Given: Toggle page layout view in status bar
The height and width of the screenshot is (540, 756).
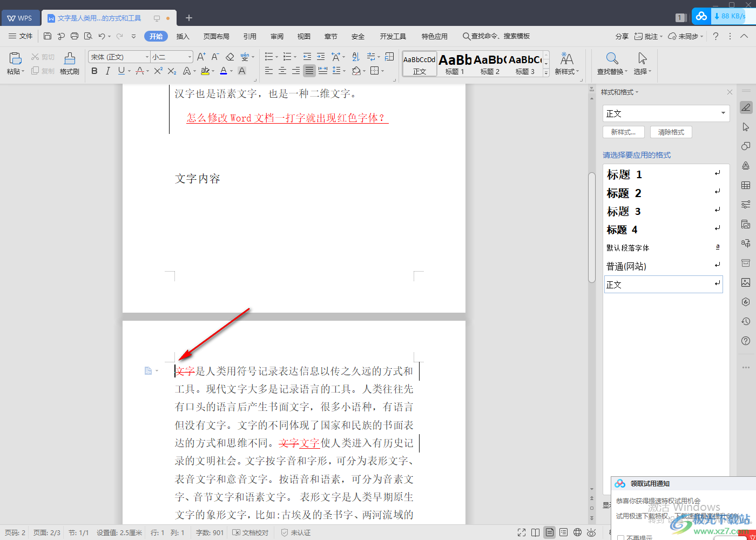Looking at the screenshot, I should 549,532.
